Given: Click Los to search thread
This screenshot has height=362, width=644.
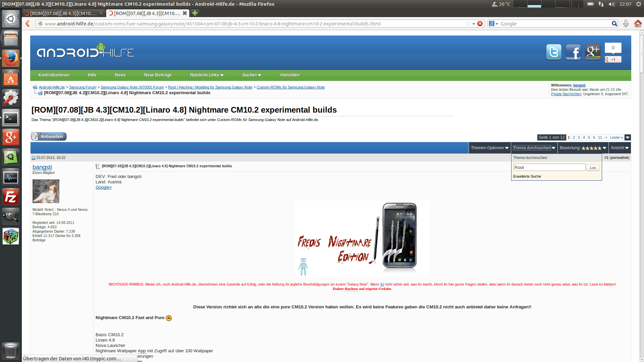Looking at the screenshot, I should (593, 168).
